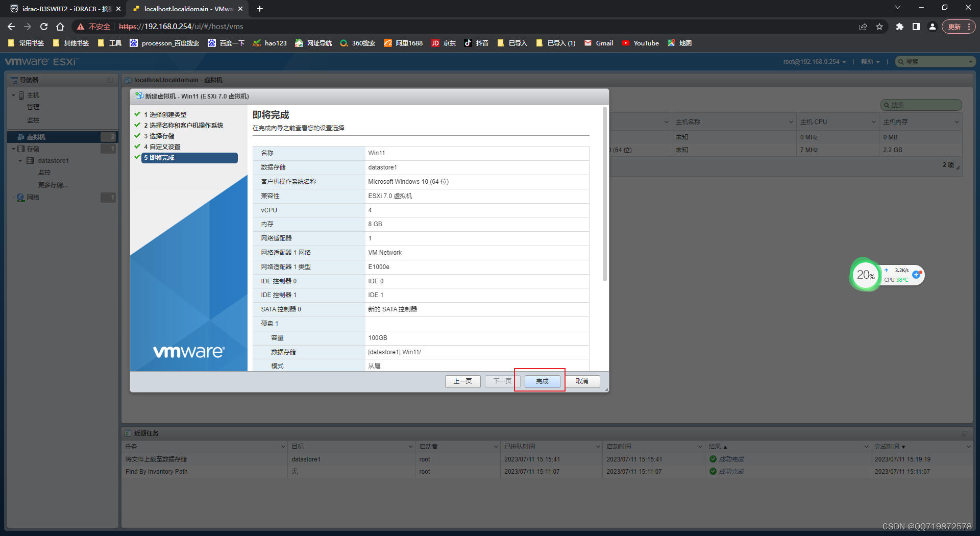Open the 京东 bookmark
The width and height of the screenshot is (980, 536).
click(444, 43)
